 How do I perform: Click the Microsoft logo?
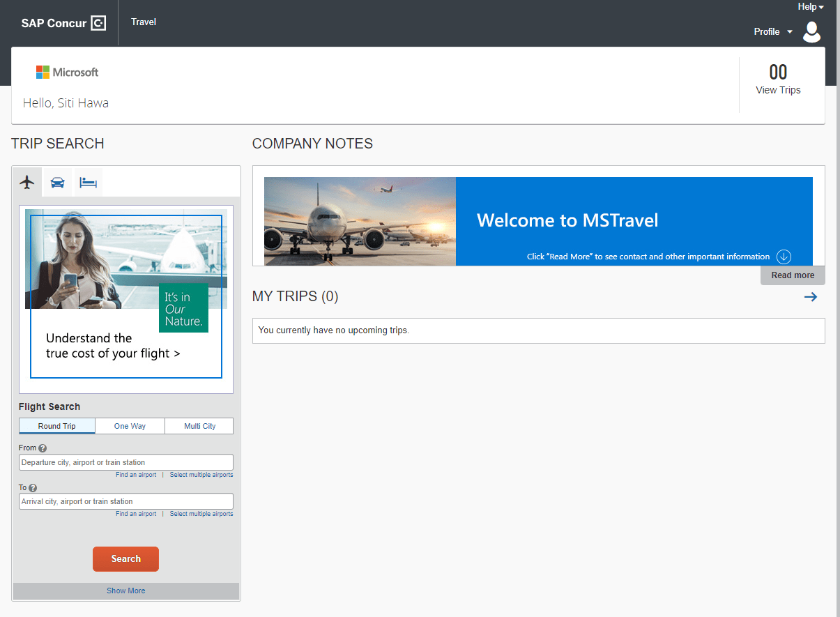coord(67,73)
